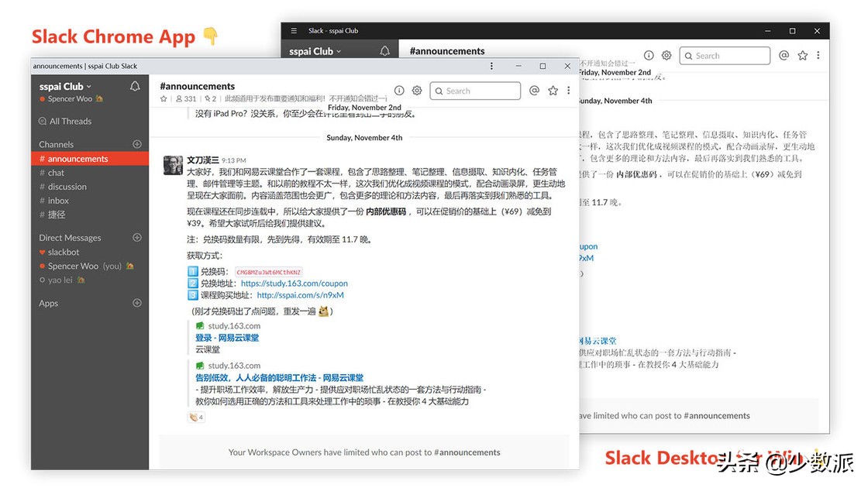Expand the Apps section in the sidebar
This screenshot has height=488, width=868.
(137, 303)
